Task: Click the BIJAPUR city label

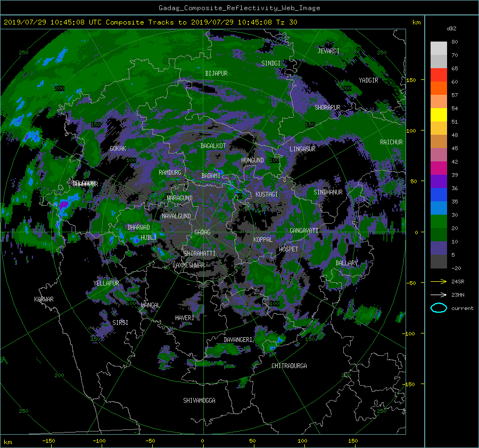Action: (x=216, y=74)
